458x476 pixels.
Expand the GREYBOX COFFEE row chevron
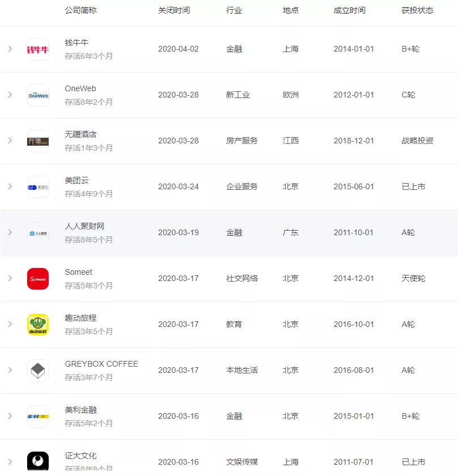[10, 370]
